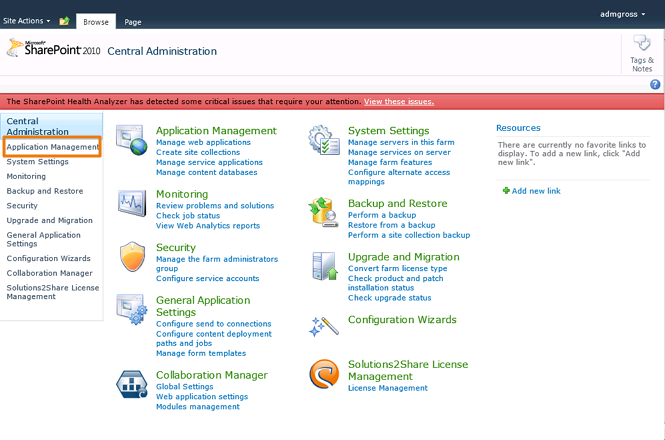Open Tags & Notes icon
The width and height of the screenshot is (665, 440).
coord(642,54)
